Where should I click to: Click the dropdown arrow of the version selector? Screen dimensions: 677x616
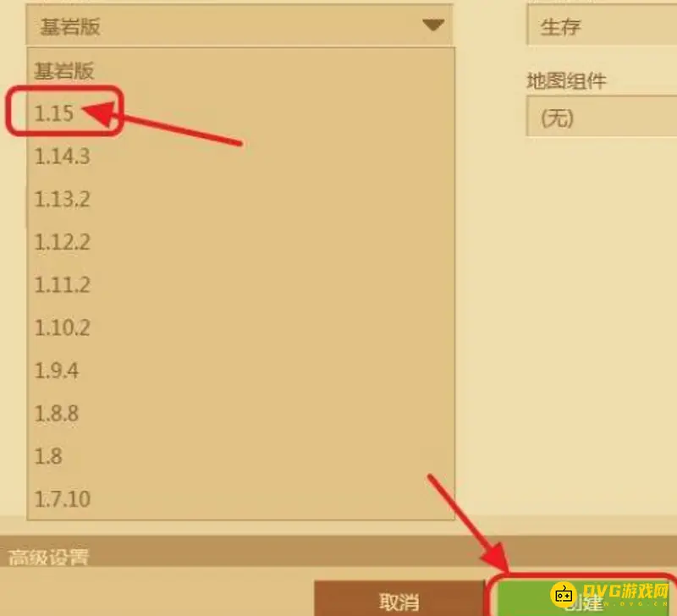433,25
